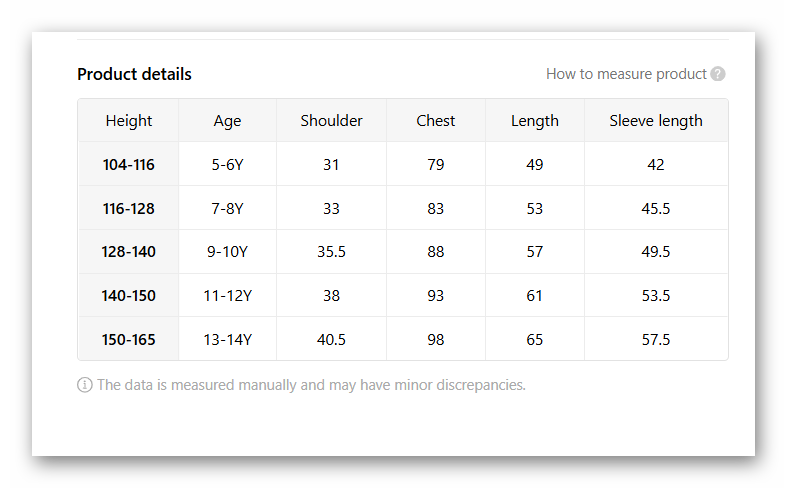Click the question mark help icon
787x488 pixels.
pos(718,74)
